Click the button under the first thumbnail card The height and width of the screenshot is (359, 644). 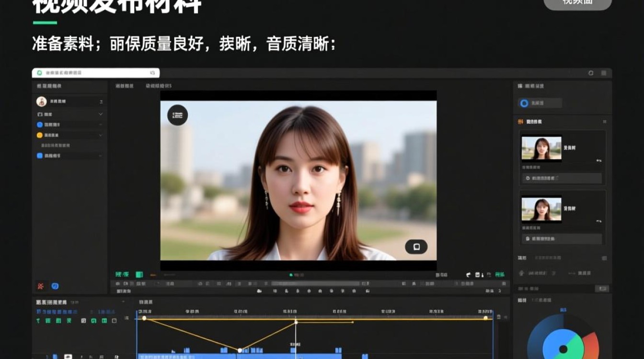(x=562, y=178)
